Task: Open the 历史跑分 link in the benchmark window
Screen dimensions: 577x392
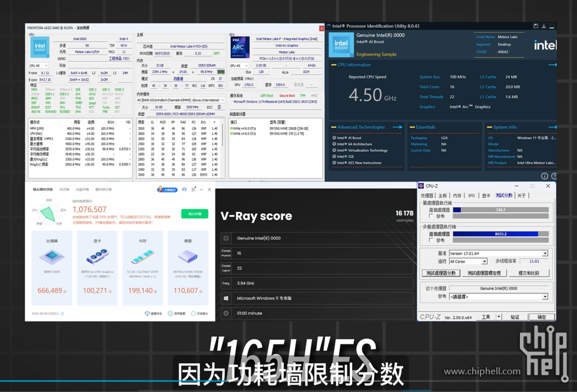Action: click(200, 314)
